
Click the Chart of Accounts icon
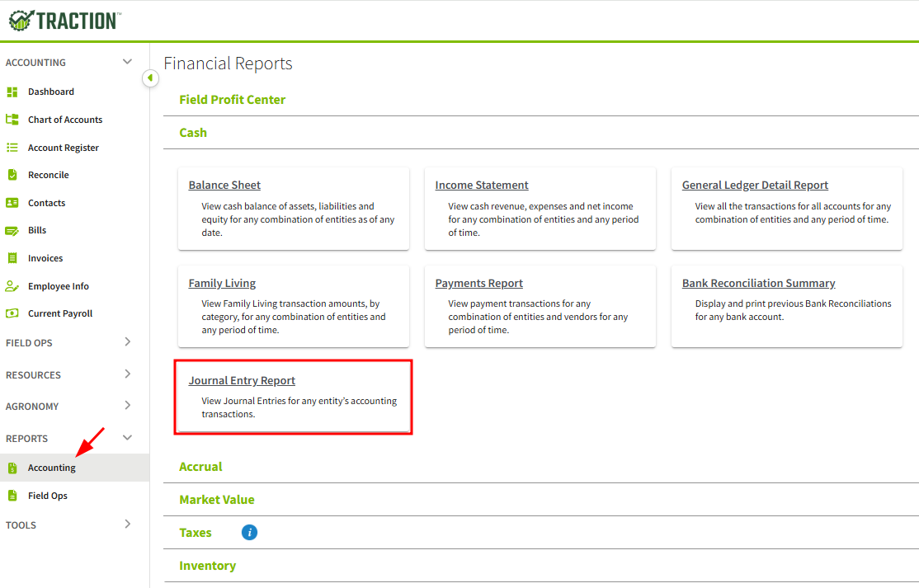coord(12,120)
